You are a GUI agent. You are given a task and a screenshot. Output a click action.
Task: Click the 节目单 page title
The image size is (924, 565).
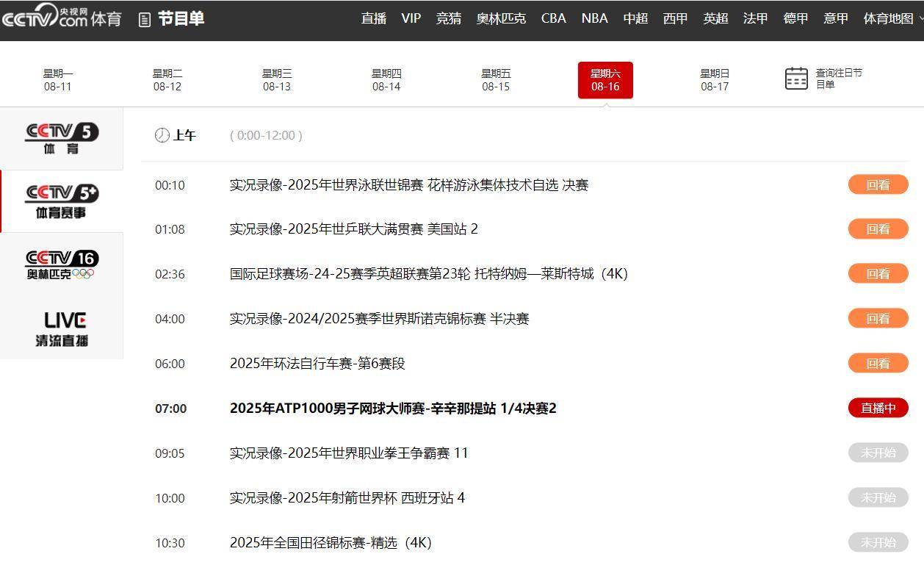(181, 19)
